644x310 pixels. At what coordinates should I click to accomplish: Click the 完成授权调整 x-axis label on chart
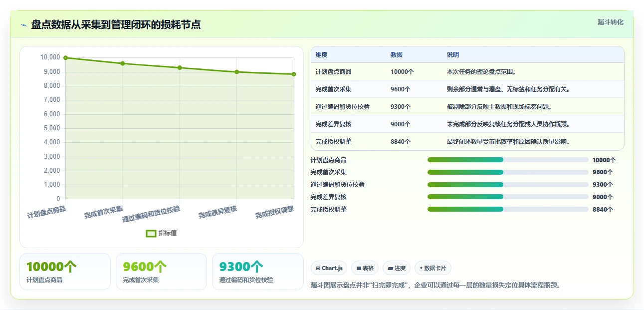pyautogui.click(x=275, y=212)
